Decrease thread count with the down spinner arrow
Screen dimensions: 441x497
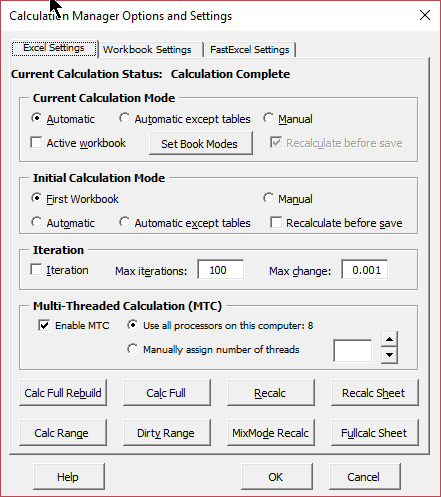[389, 355]
